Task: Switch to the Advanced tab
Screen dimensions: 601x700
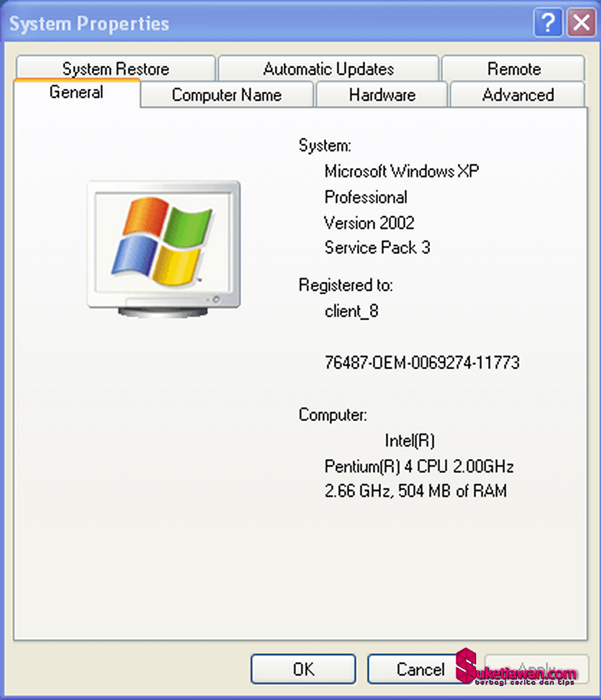Action: point(518,95)
